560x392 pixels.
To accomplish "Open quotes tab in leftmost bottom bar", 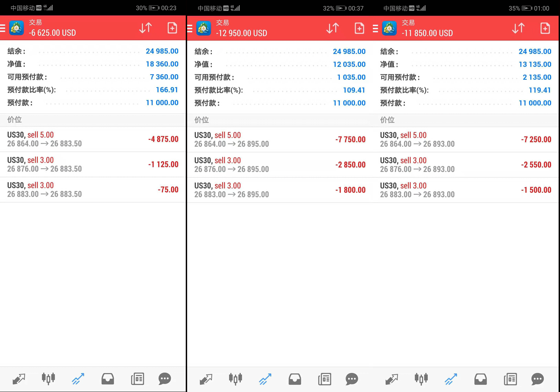I will (x=19, y=379).
